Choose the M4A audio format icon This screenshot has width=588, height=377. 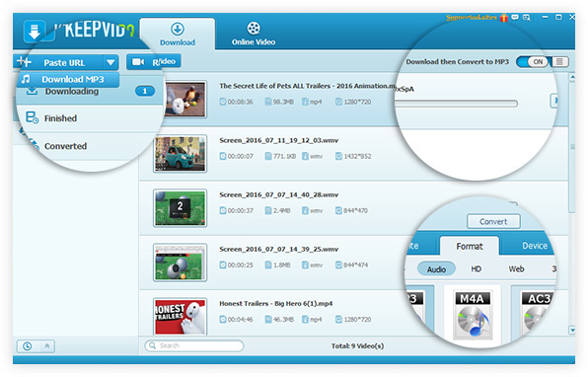[473, 315]
